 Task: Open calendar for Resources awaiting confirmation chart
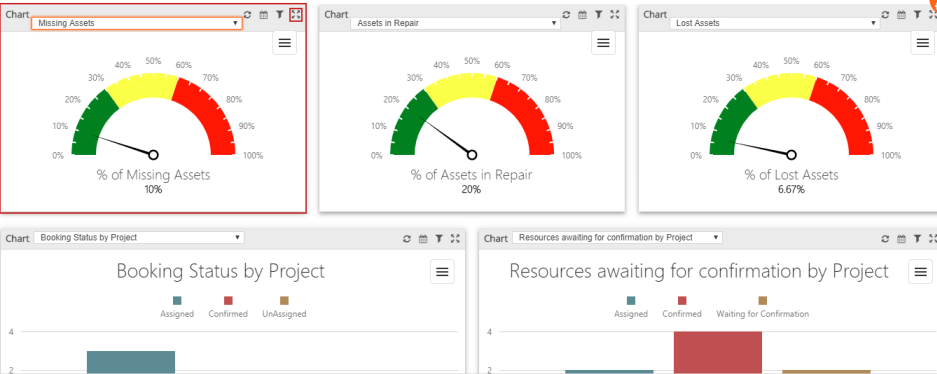click(902, 239)
